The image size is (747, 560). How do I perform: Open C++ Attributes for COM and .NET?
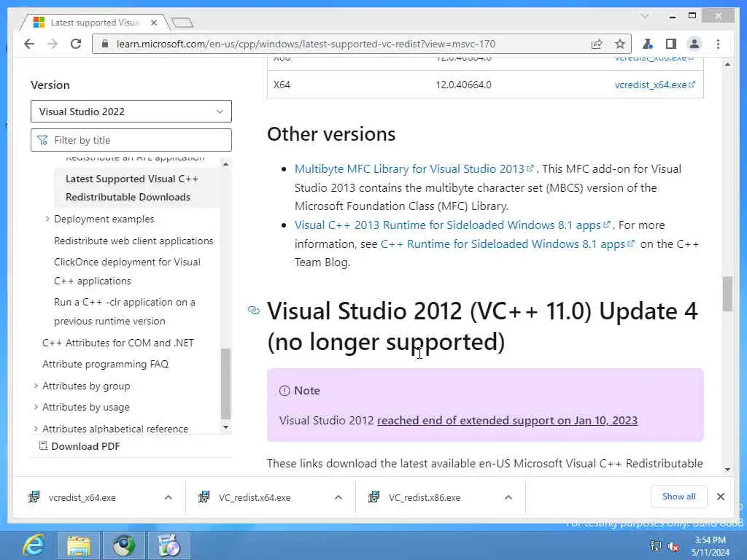pyautogui.click(x=117, y=343)
